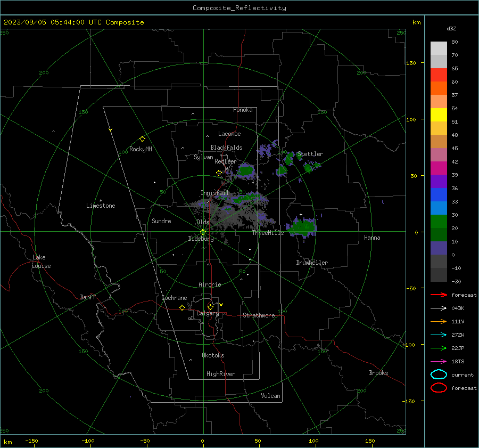Select the orange 111V arrow in the legend

[439, 321]
